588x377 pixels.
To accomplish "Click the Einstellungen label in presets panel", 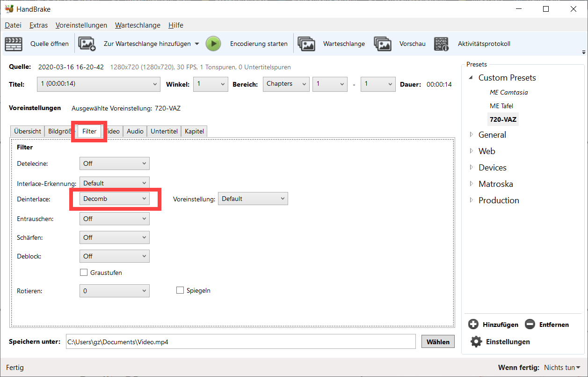I will coord(508,342).
